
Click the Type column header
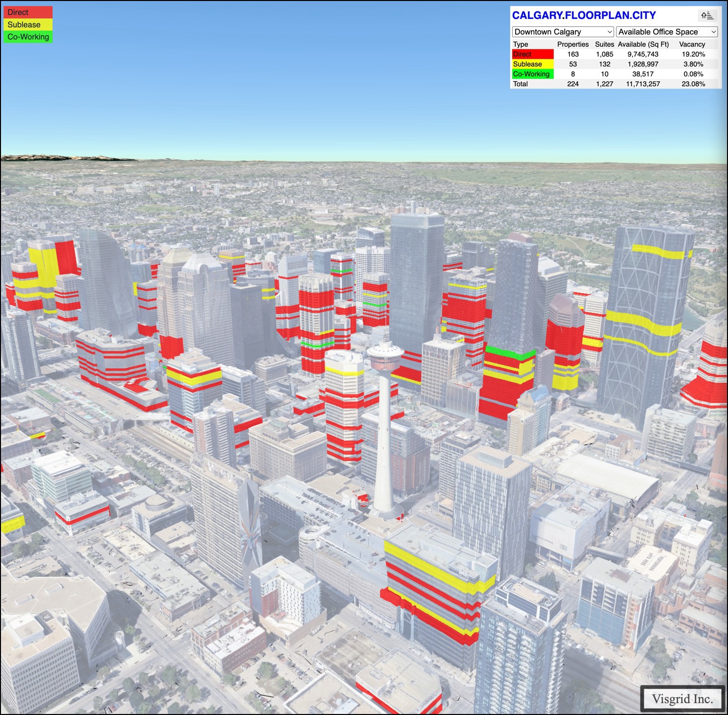pos(521,45)
